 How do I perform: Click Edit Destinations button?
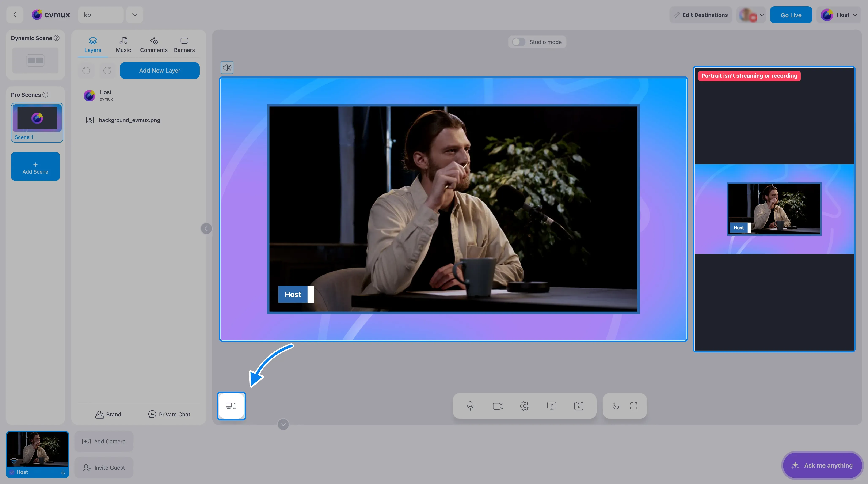pyautogui.click(x=701, y=15)
